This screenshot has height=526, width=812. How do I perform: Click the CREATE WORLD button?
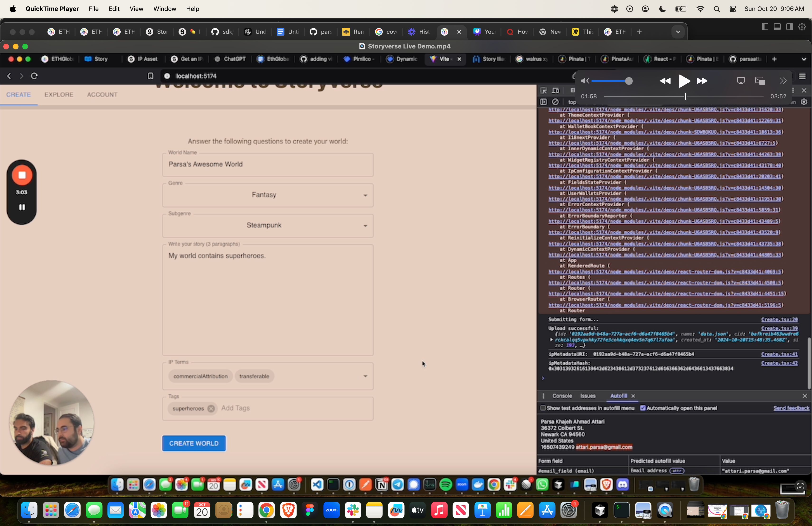coord(193,443)
